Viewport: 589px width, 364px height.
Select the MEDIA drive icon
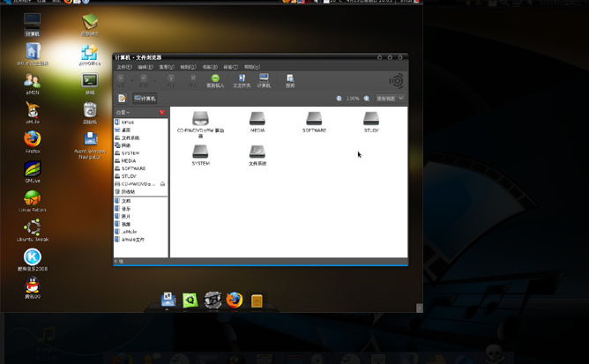257,118
